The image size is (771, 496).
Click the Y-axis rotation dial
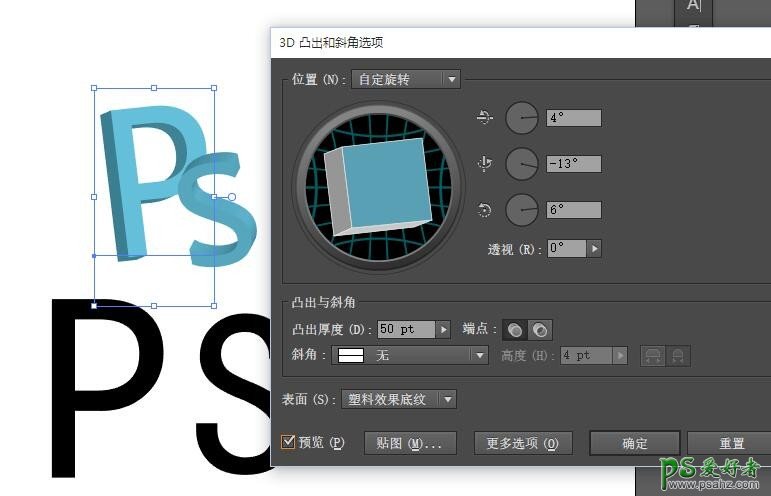point(521,164)
